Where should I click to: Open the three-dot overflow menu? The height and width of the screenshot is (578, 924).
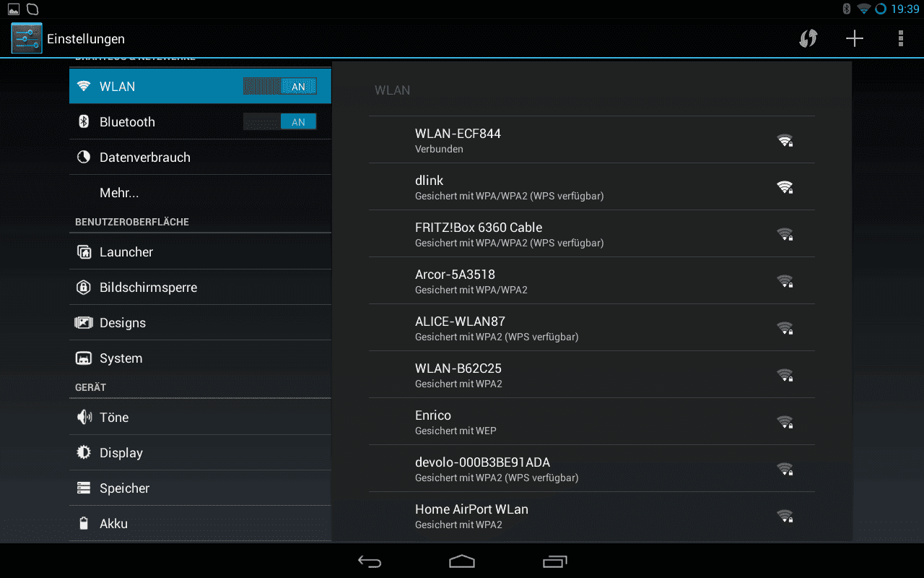901,38
